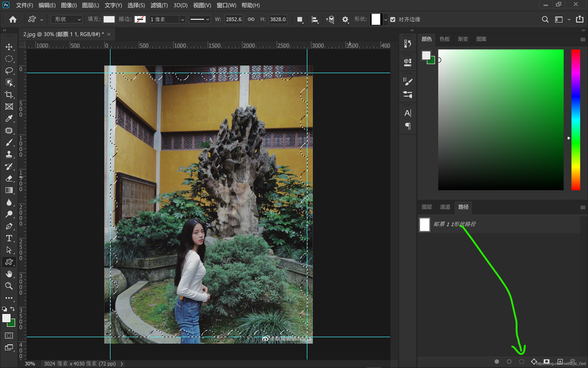Select the Frame tool
Viewport: 588px width, 368px height.
pos(9,106)
